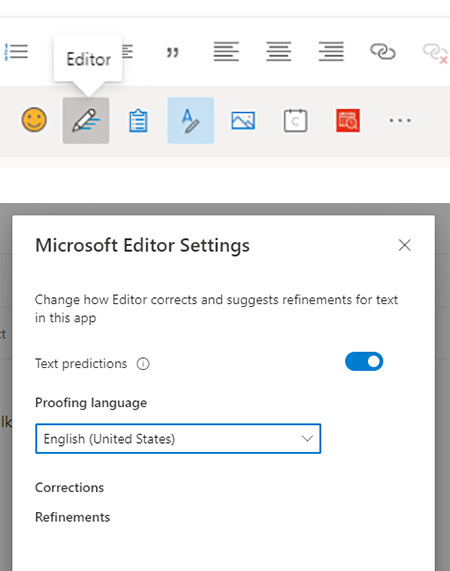
Task: Expand the Corrections section
Action: coord(69,488)
